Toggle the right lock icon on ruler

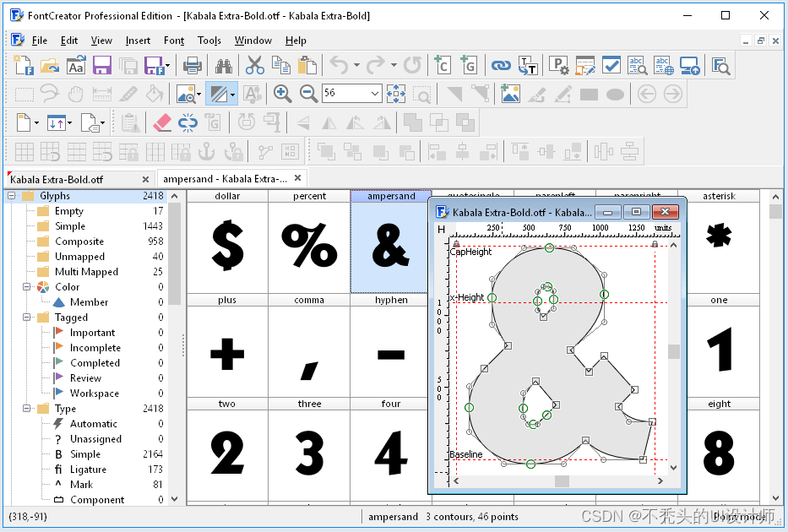click(x=655, y=244)
